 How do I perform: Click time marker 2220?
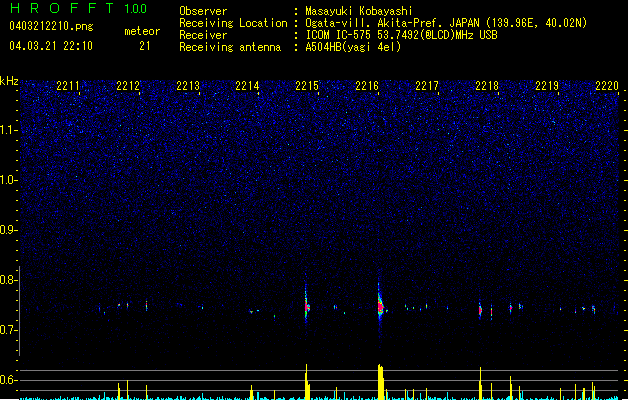pos(607,86)
